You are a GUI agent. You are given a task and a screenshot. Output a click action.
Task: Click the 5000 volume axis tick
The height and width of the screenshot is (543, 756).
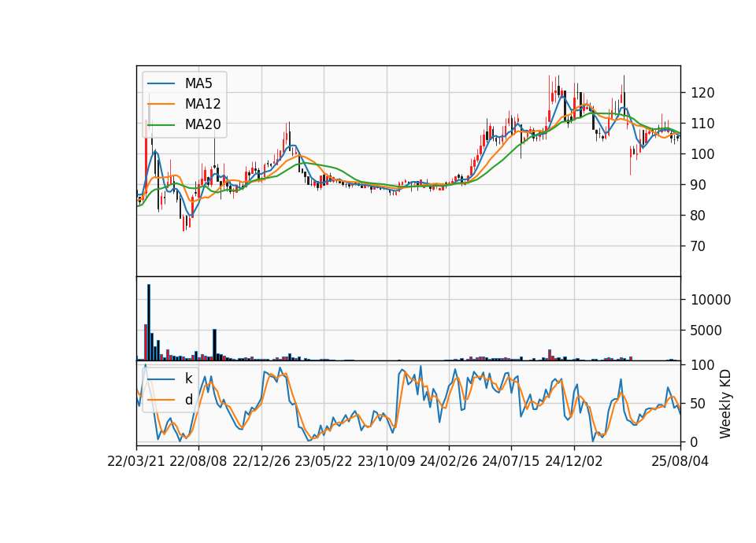707,331
